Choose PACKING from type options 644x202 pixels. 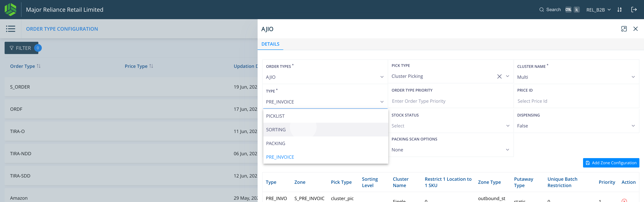(325, 143)
